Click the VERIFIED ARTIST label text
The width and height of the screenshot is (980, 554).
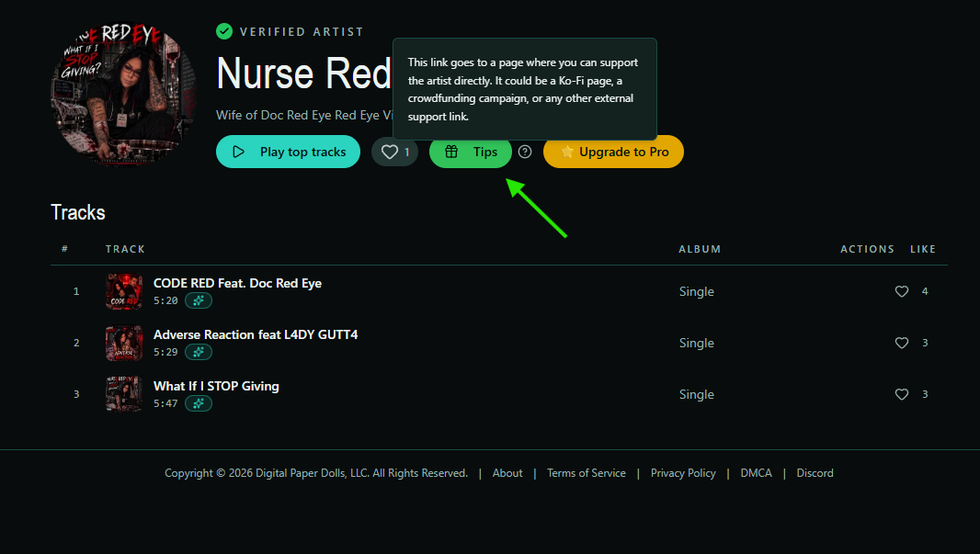[x=302, y=32]
